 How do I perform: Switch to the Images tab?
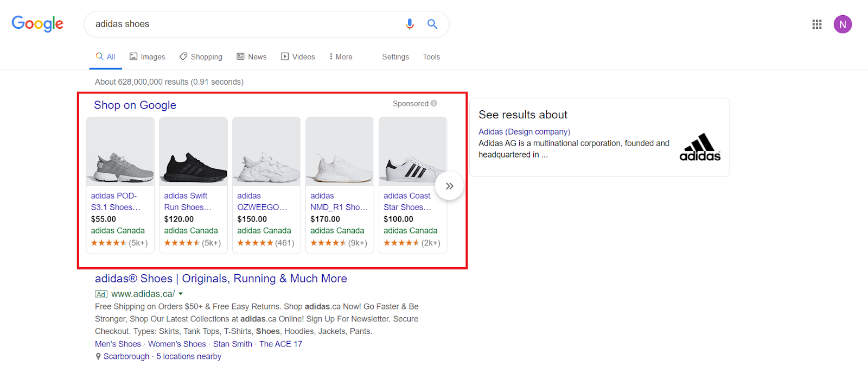[147, 56]
